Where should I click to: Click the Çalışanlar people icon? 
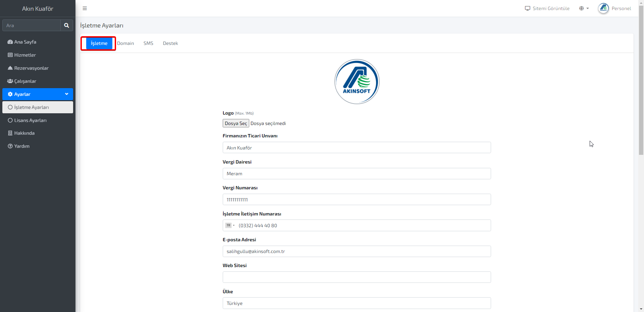[10, 81]
